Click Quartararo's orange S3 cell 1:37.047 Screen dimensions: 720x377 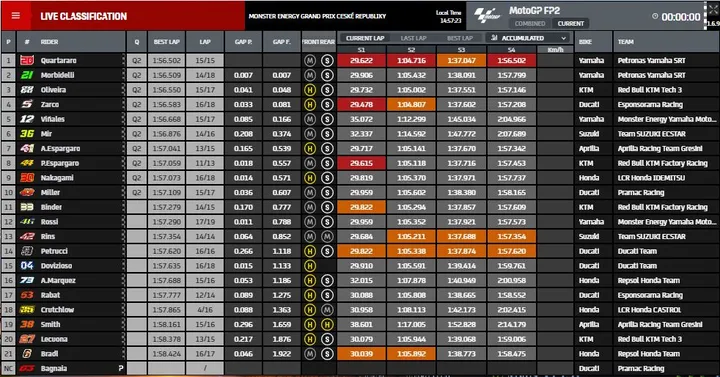point(461,60)
